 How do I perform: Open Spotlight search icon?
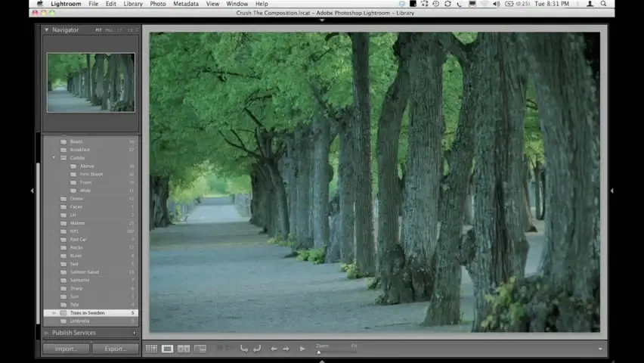pyautogui.click(x=603, y=4)
